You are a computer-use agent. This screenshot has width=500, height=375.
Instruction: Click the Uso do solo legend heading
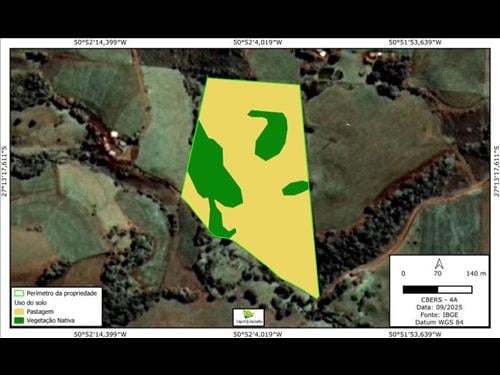(30, 303)
